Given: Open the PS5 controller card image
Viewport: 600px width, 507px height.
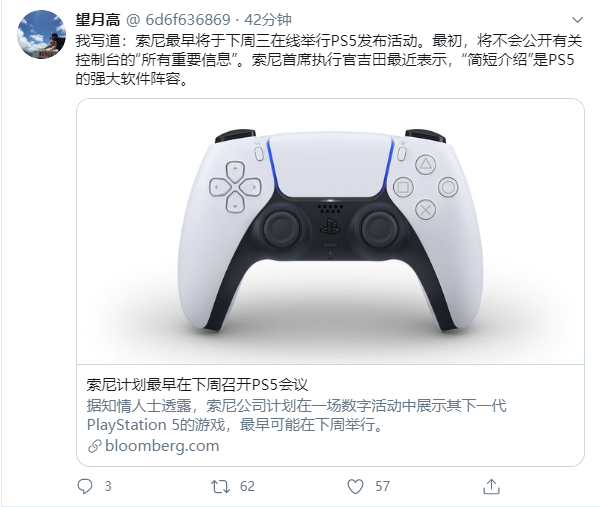Looking at the screenshot, I should pyautogui.click(x=330, y=231).
